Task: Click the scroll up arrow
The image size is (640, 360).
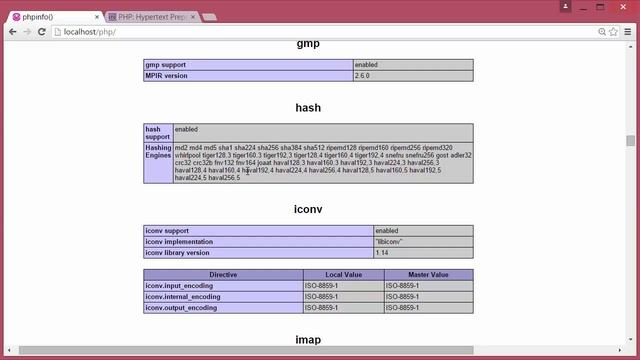Action: tap(631, 47)
